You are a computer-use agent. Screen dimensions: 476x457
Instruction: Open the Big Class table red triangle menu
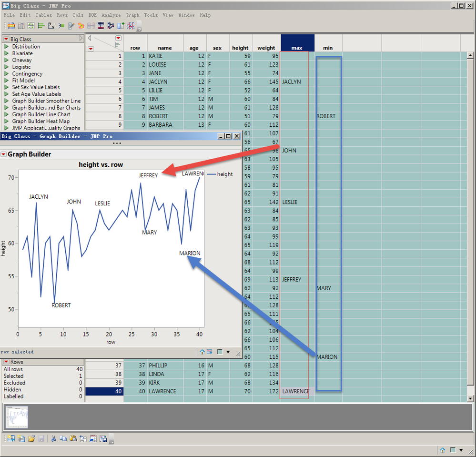click(6, 39)
